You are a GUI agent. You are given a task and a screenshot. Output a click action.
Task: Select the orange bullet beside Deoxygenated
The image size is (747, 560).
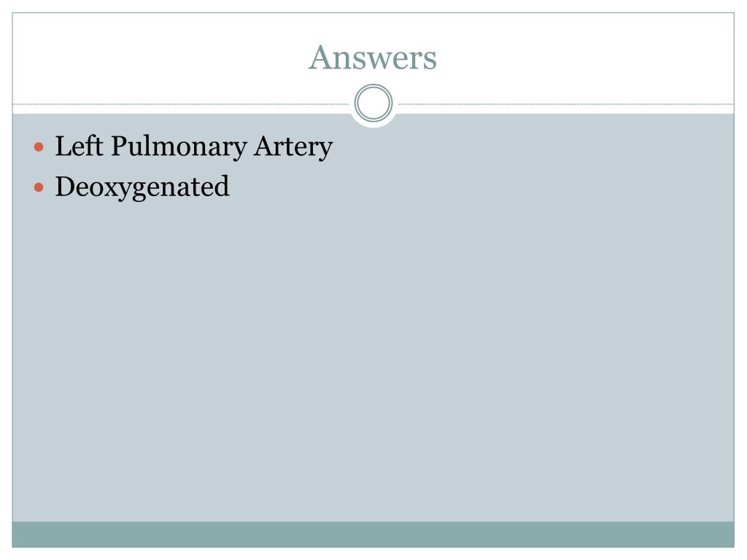coord(39,187)
